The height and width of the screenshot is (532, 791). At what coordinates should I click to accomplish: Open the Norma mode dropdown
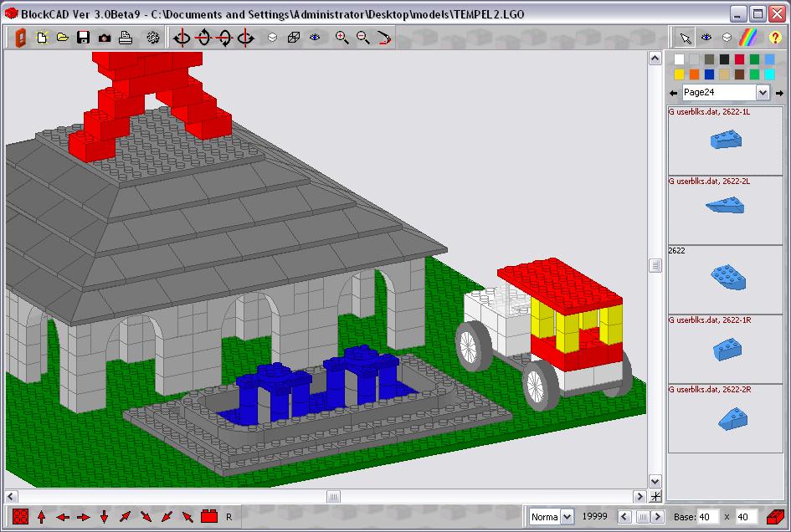pyautogui.click(x=567, y=517)
